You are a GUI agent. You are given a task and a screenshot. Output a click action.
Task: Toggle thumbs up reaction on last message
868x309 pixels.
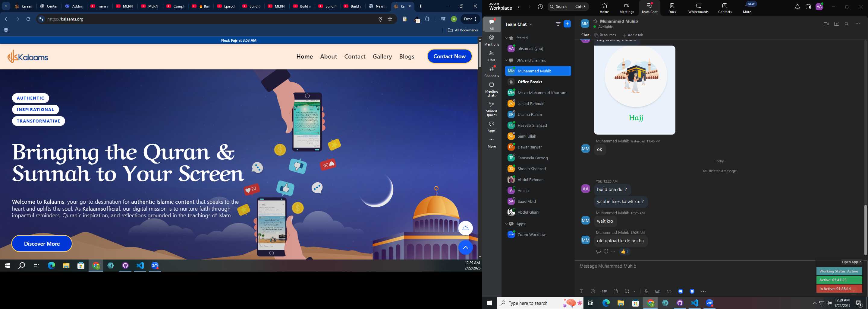tap(625, 252)
